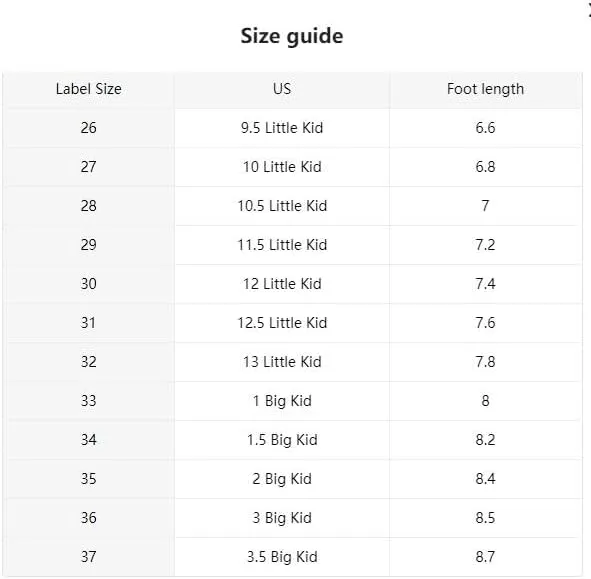
Task: Click label size 36 cell
Action: pyautogui.click(x=89, y=518)
